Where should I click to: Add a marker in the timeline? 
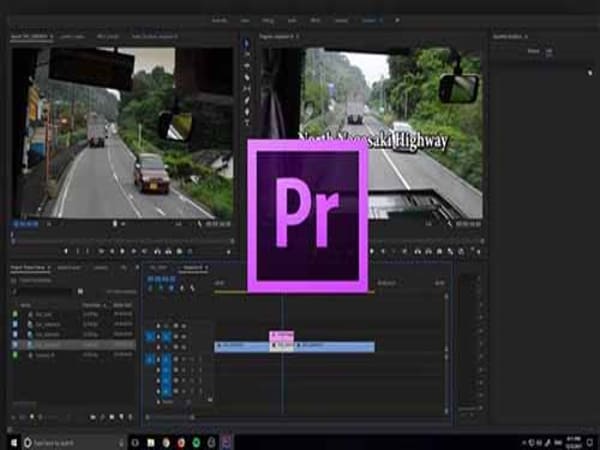182,289
